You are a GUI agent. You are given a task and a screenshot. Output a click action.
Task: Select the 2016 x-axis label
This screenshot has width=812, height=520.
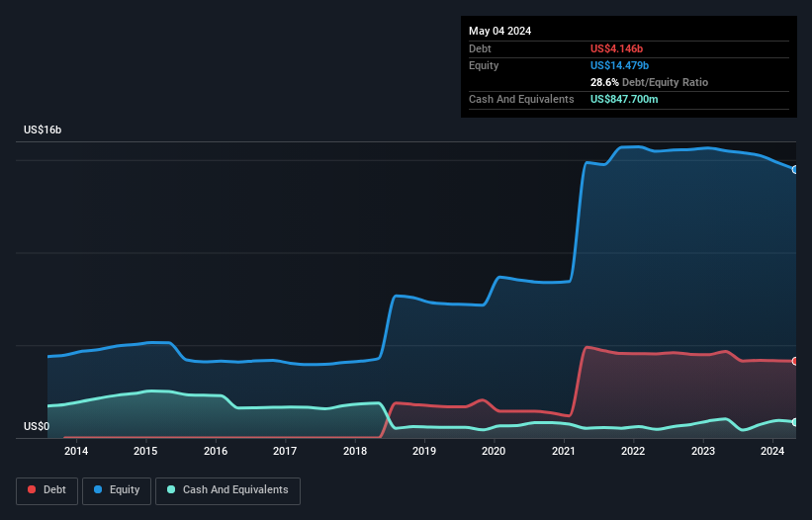click(x=216, y=451)
